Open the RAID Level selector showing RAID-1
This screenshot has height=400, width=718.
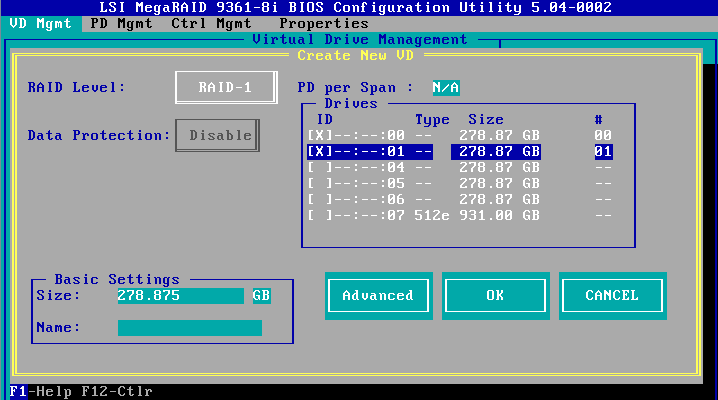click(226, 87)
